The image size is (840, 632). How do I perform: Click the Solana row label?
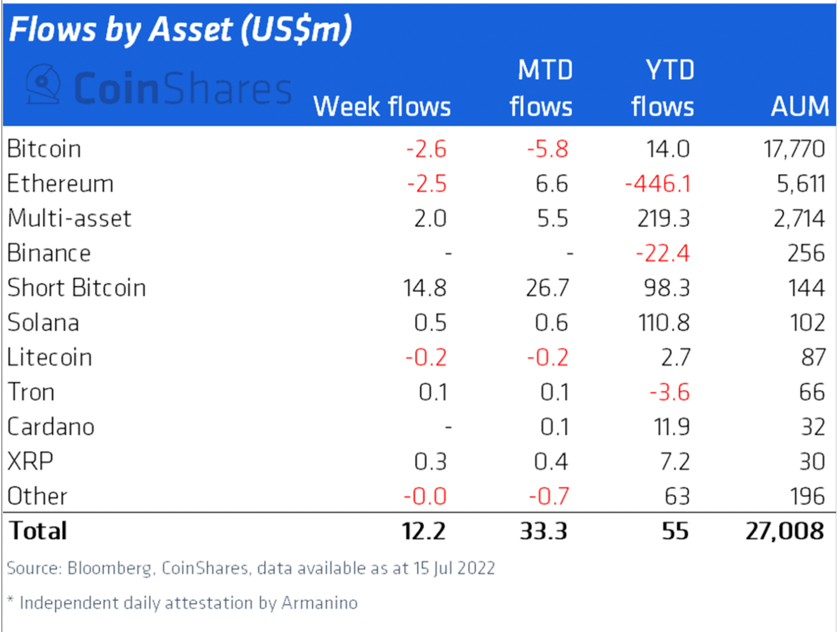tap(43, 323)
